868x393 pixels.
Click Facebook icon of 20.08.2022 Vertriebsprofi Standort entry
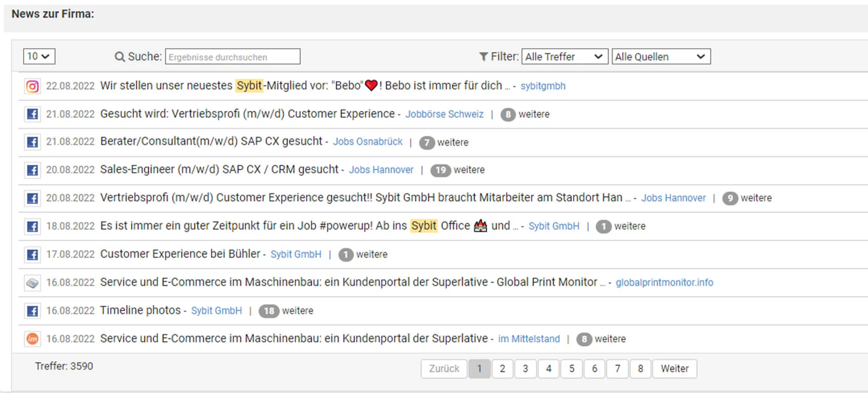[32, 198]
